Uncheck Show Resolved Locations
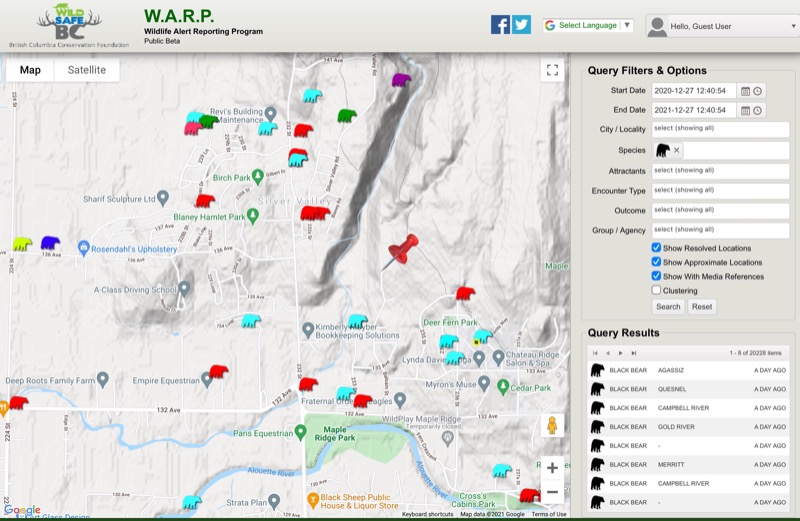Screen dimensions: 800x521 656,248
